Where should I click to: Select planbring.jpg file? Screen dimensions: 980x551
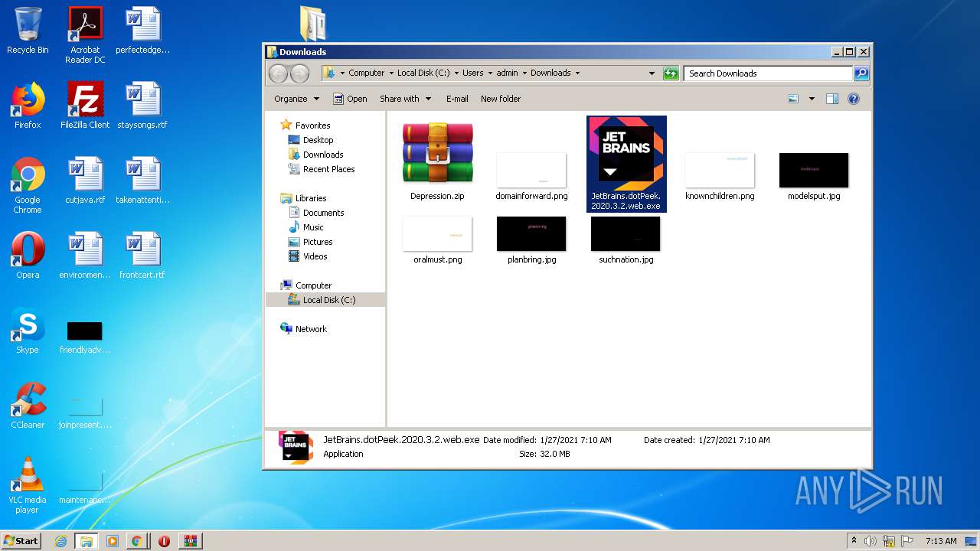click(x=531, y=240)
